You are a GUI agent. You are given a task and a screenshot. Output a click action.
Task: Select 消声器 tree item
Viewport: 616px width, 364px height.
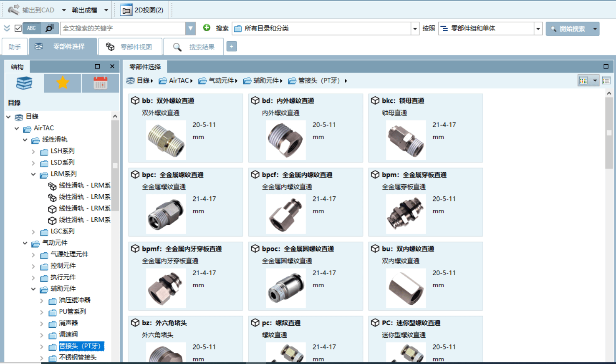pos(68,323)
